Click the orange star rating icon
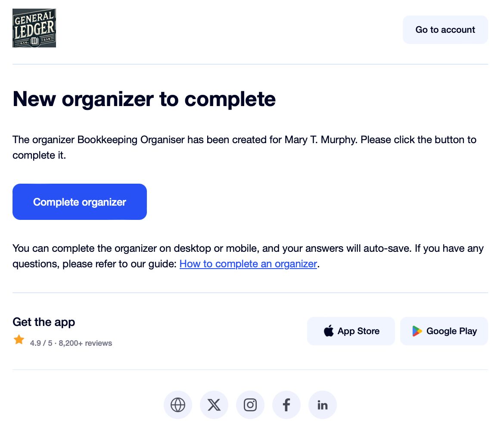504x432 pixels. click(x=19, y=340)
